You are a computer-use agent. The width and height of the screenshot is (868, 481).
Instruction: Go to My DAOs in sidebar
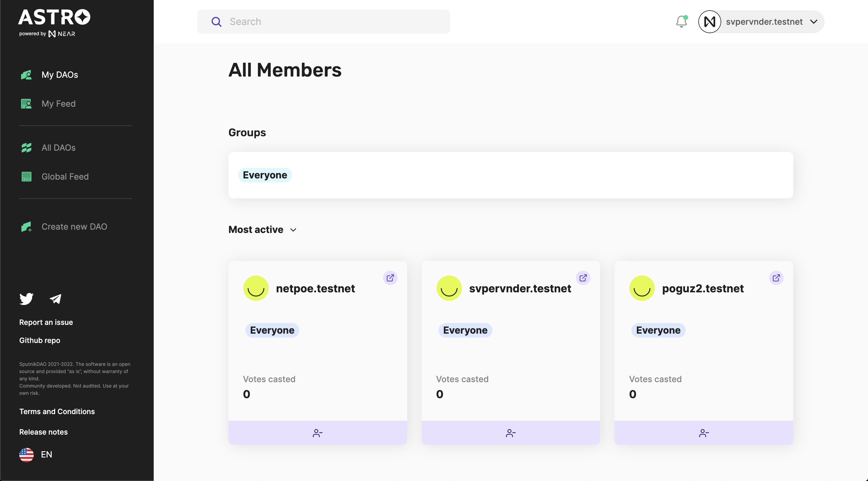pyautogui.click(x=59, y=75)
